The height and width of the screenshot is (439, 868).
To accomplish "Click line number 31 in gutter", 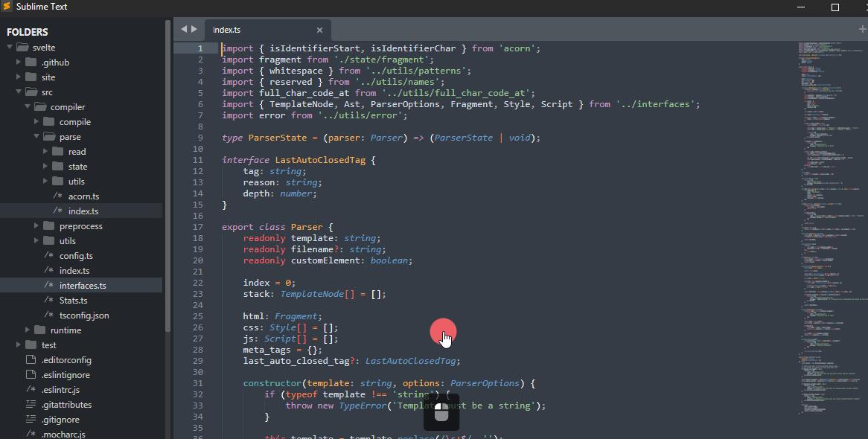I will (x=198, y=383).
